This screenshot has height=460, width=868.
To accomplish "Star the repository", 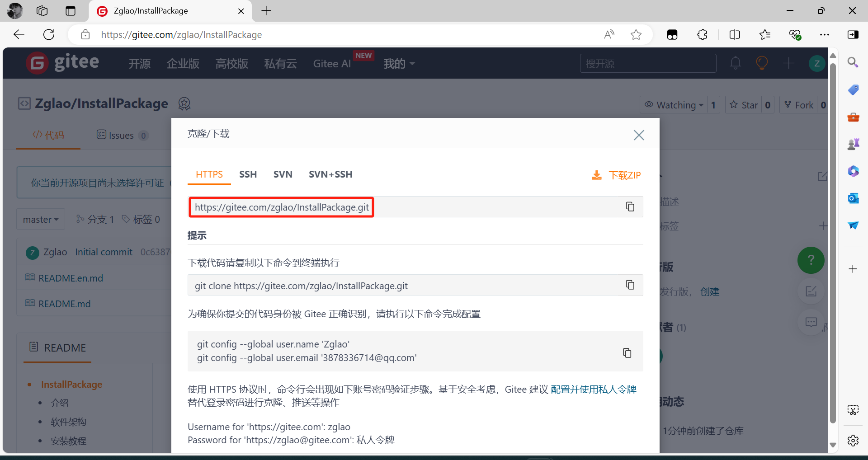I will click(x=744, y=105).
